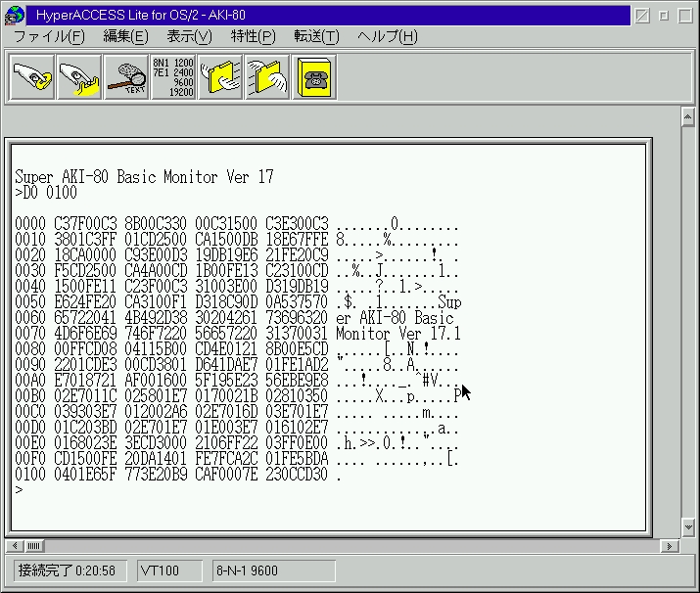Screen dimensions: 700x593
Task: Minimize the HyperACCESS window
Action: coord(664,16)
